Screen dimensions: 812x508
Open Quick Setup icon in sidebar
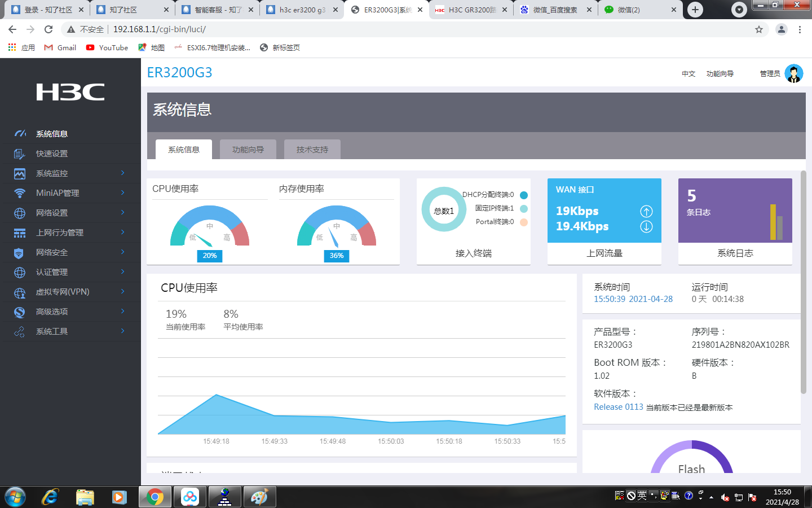click(20, 154)
